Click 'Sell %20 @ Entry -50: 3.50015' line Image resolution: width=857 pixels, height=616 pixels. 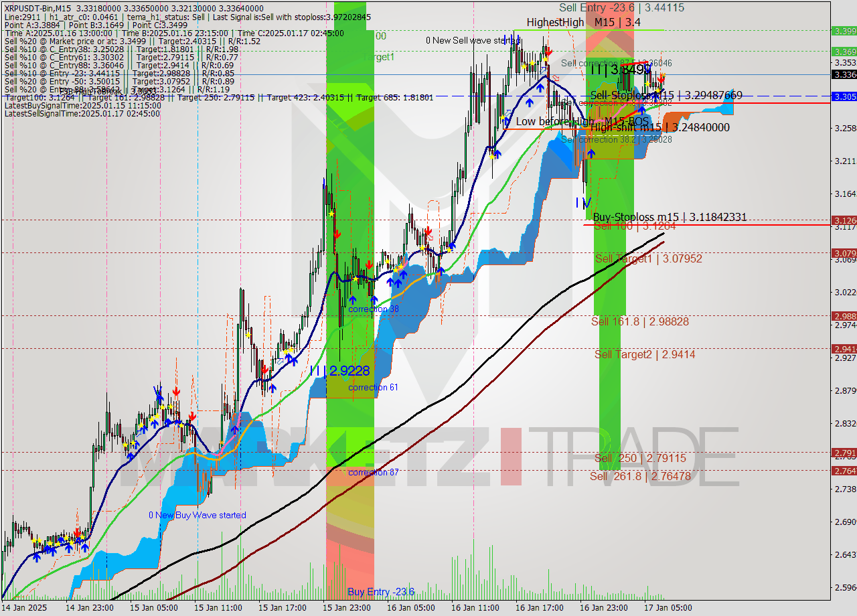click(x=119, y=81)
